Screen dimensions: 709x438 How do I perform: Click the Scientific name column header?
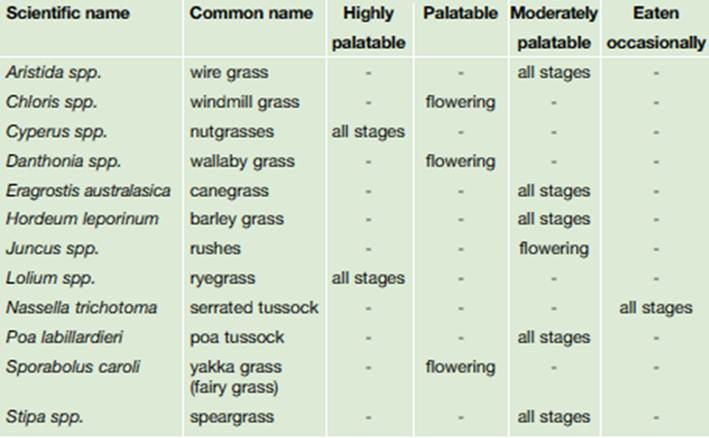coord(60,14)
